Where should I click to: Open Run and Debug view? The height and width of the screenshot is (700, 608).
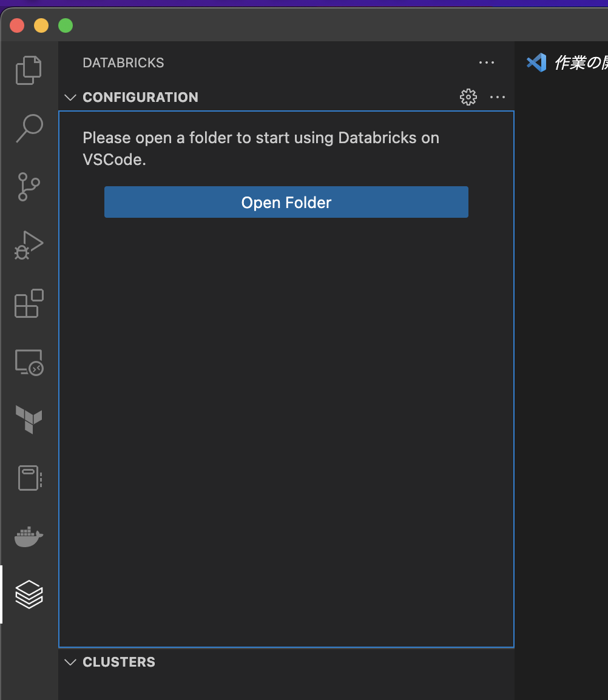[29, 245]
